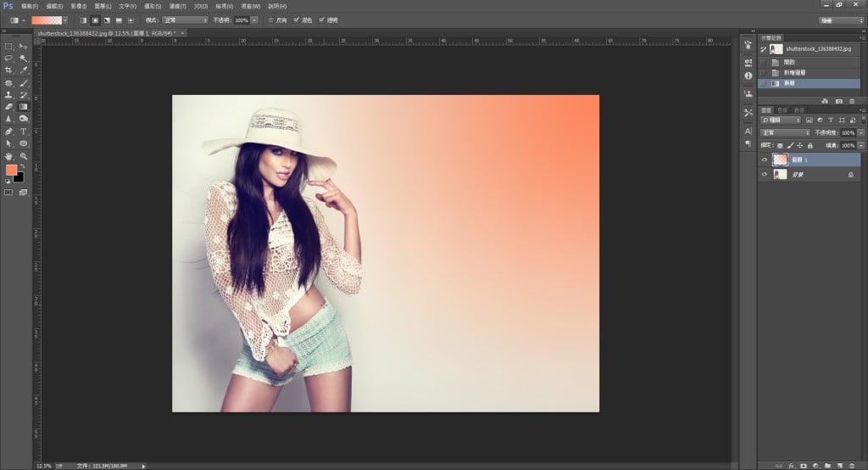868x470 pixels.
Task: Select the Hand tool
Action: pos(8,156)
